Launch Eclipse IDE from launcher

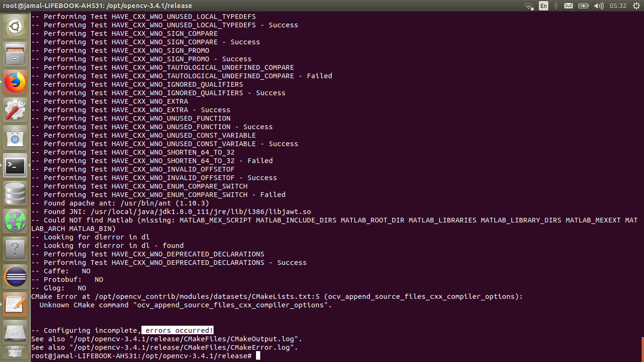point(16,276)
